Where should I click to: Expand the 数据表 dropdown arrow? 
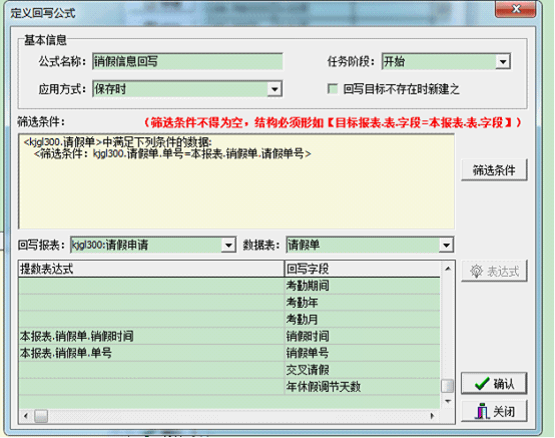point(446,245)
